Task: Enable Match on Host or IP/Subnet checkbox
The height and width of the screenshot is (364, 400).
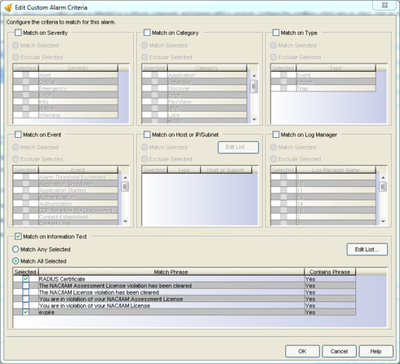Action: [147, 135]
